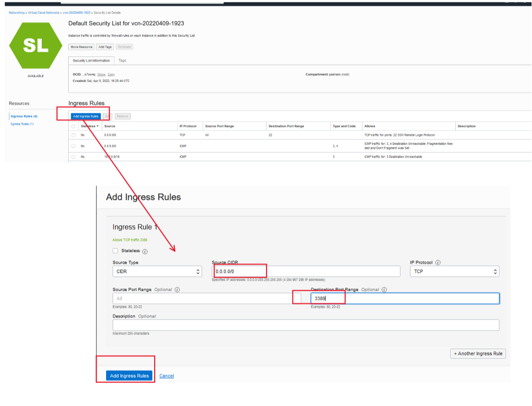Expand the IP Protocol dropdown set to TCP
532x406 pixels.
point(454,271)
